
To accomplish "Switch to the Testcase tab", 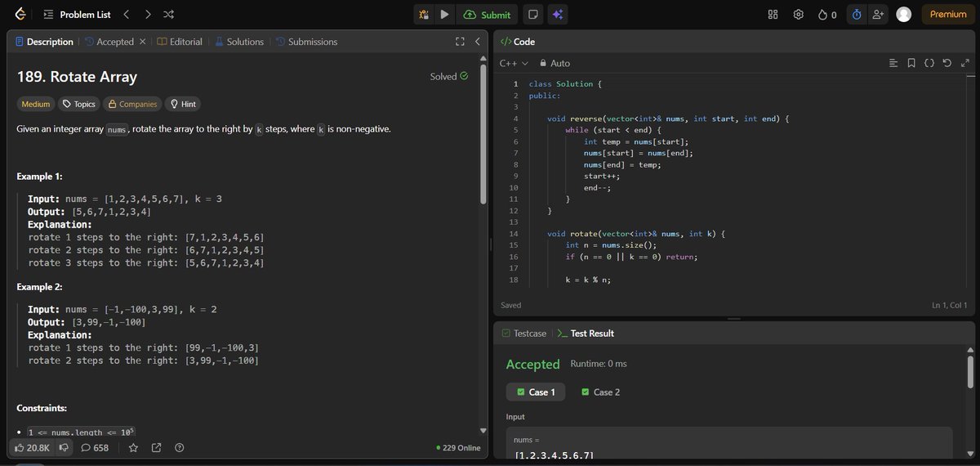I will 523,334.
